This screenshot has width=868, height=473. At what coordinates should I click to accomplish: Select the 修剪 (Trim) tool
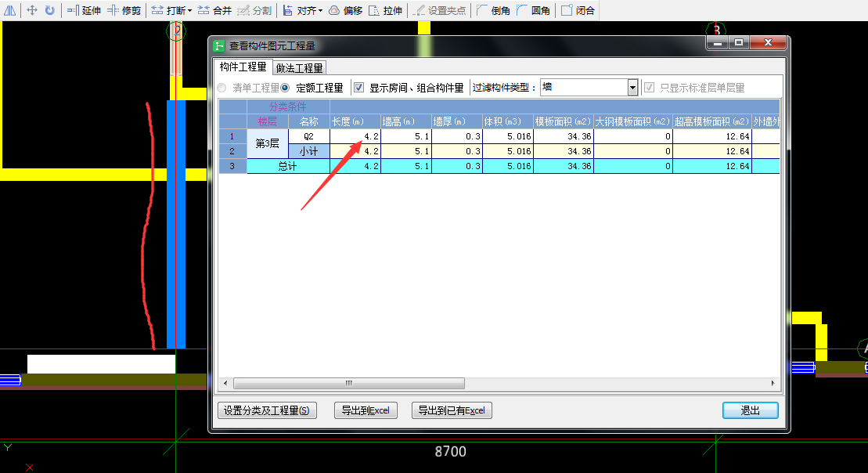124,10
